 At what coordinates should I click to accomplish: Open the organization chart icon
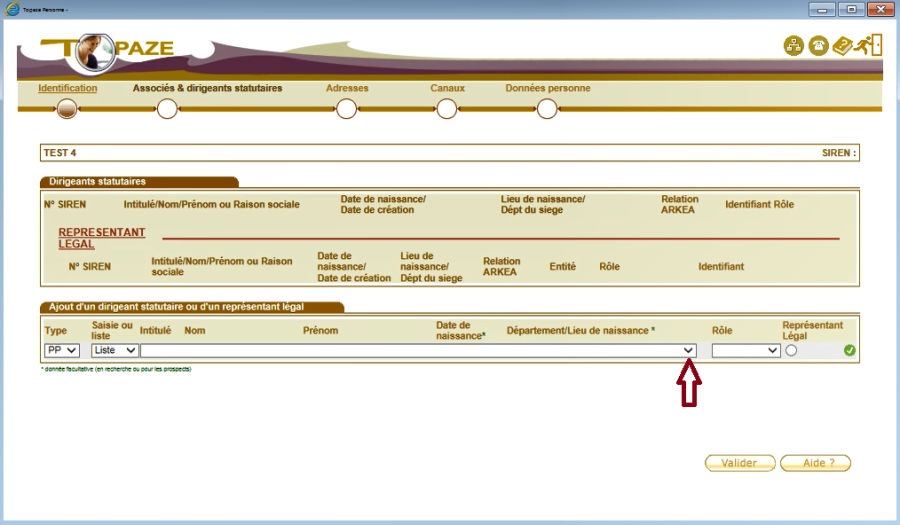[793, 46]
